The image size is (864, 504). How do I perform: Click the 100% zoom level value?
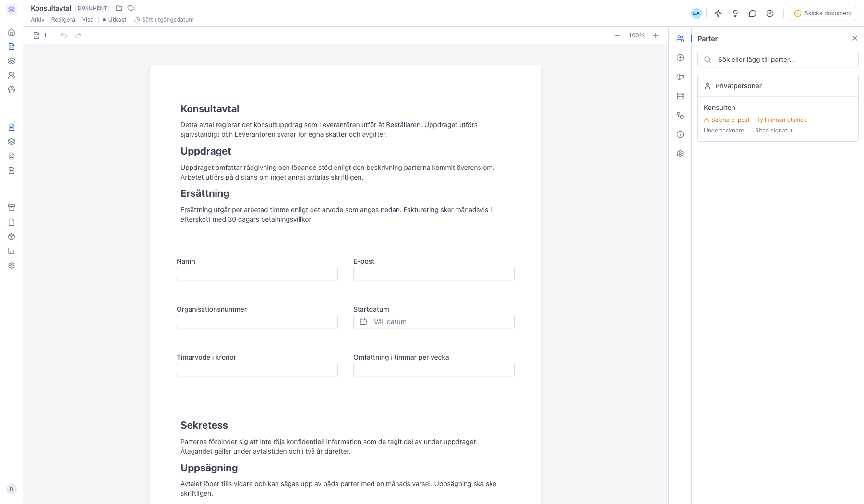(636, 36)
